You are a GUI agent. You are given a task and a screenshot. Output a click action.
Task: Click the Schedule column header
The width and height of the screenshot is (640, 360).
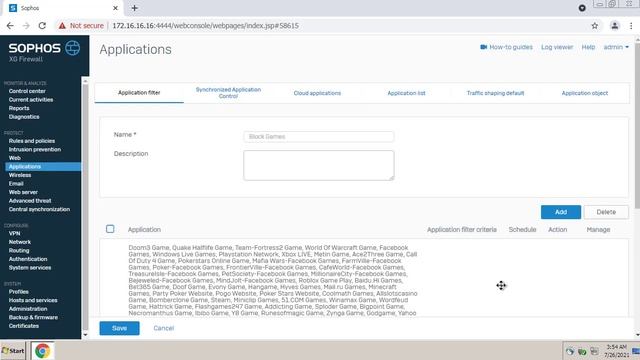click(x=522, y=230)
